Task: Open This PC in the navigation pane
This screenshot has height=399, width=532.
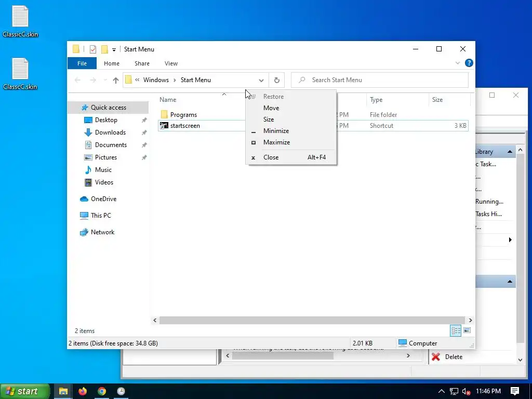Action: coord(101,216)
